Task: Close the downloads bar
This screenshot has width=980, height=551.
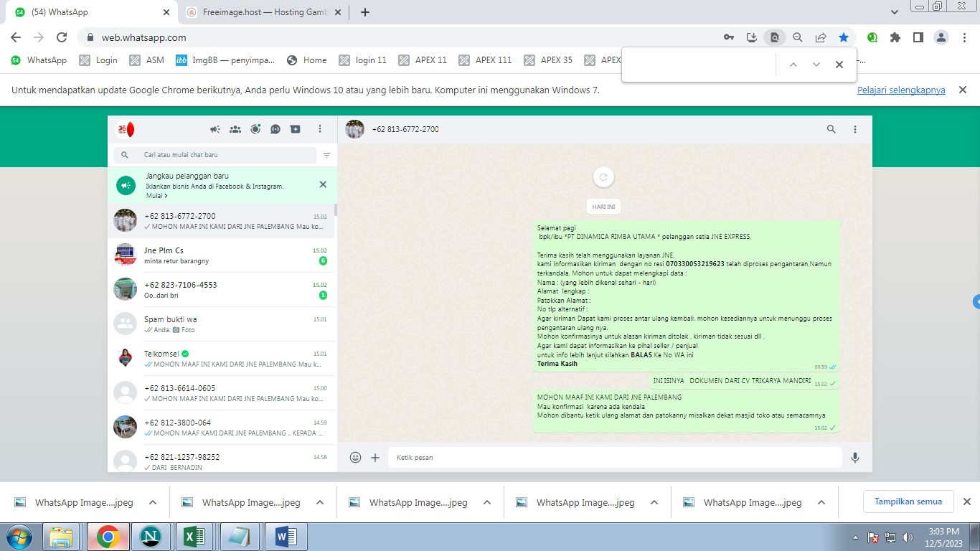Action: coord(966,501)
